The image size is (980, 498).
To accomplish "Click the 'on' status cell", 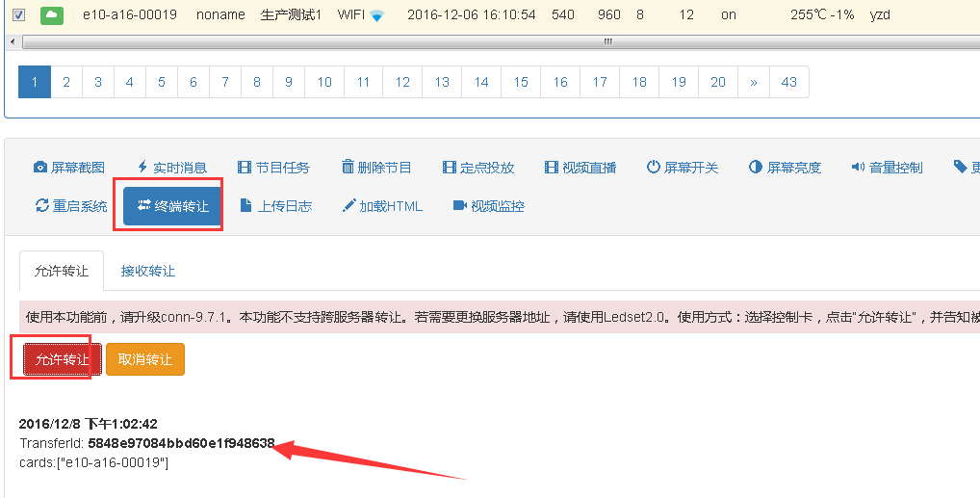I will (x=728, y=15).
